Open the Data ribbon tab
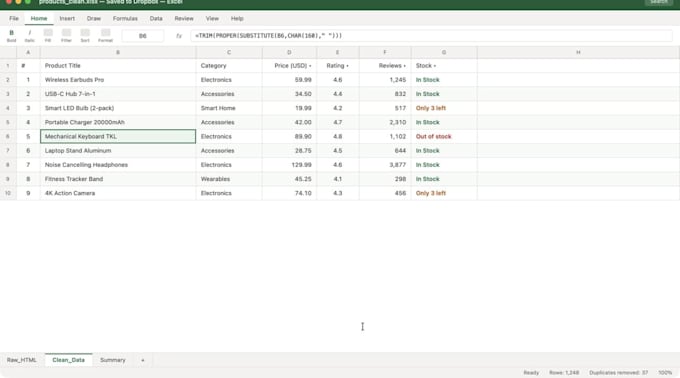The height and width of the screenshot is (378, 680). (156, 19)
